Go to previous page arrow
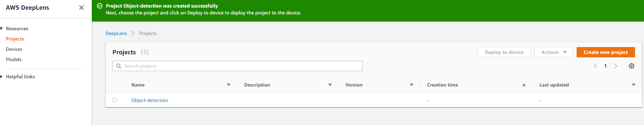Image resolution: width=644 pixels, height=125 pixels. (595, 66)
